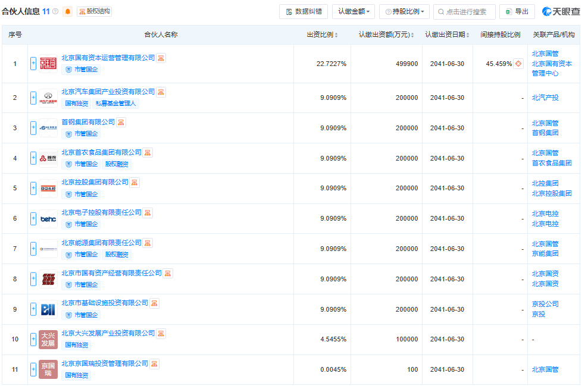This screenshot has height=389, width=588.
Task: Expand row of 北京电子控股有限责任公司
Action: click(x=33, y=218)
